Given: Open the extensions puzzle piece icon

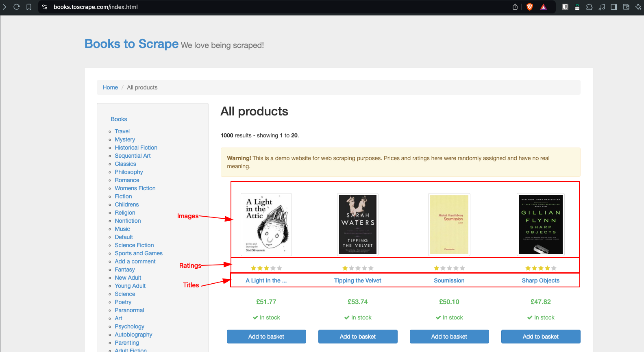Looking at the screenshot, I should [x=590, y=7].
